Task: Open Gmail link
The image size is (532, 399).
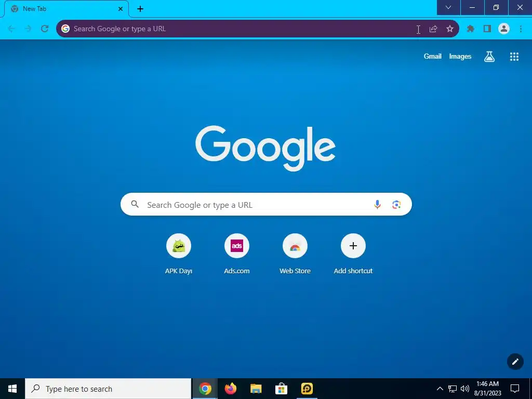Action: (x=433, y=56)
